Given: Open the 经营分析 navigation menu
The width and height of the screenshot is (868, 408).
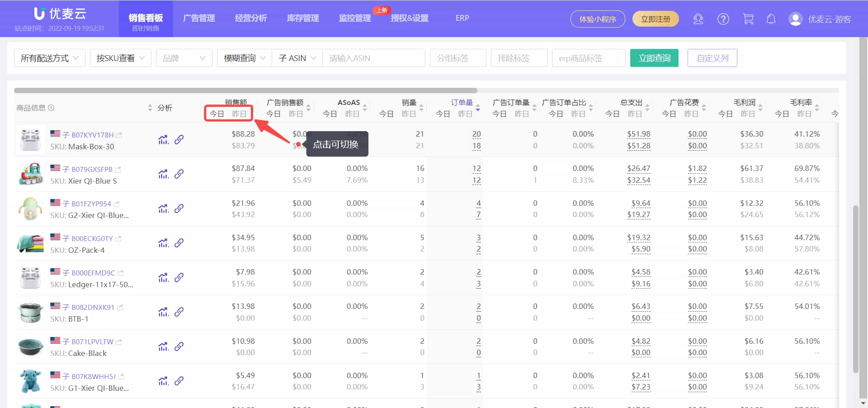Looking at the screenshot, I should (x=251, y=19).
